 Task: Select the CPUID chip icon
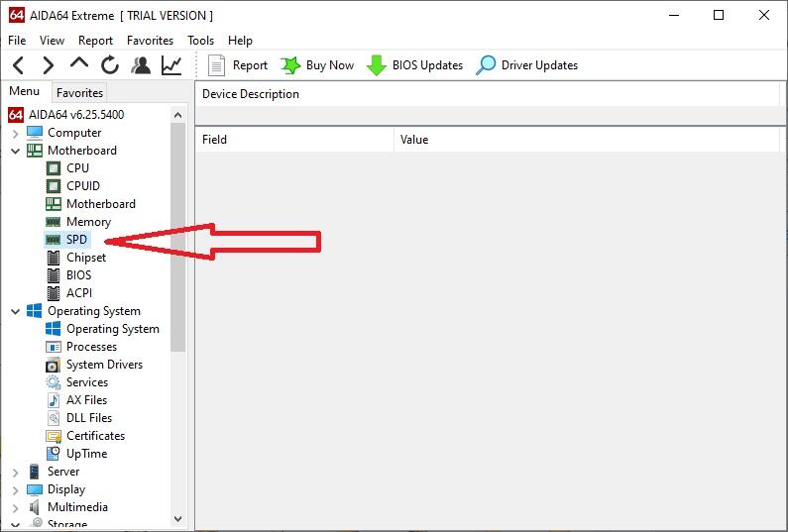coord(54,186)
